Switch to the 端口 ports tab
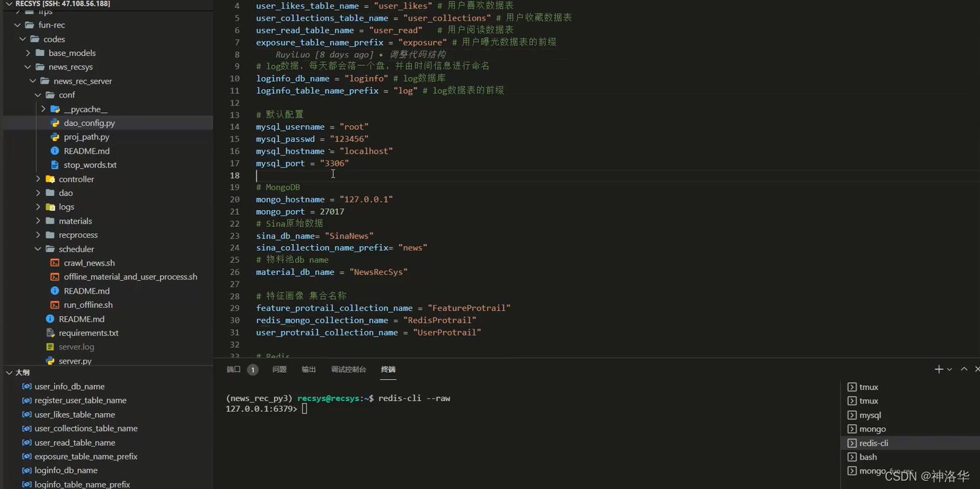This screenshot has width=980, height=489. click(233, 369)
